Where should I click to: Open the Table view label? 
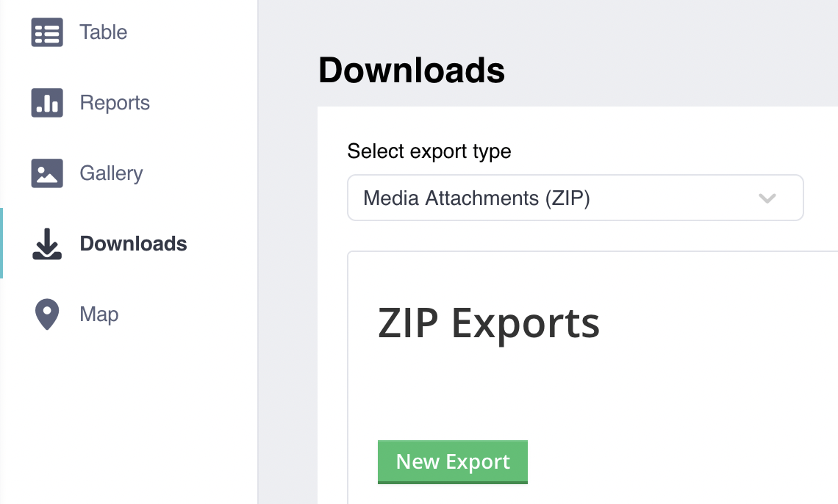[x=104, y=32]
